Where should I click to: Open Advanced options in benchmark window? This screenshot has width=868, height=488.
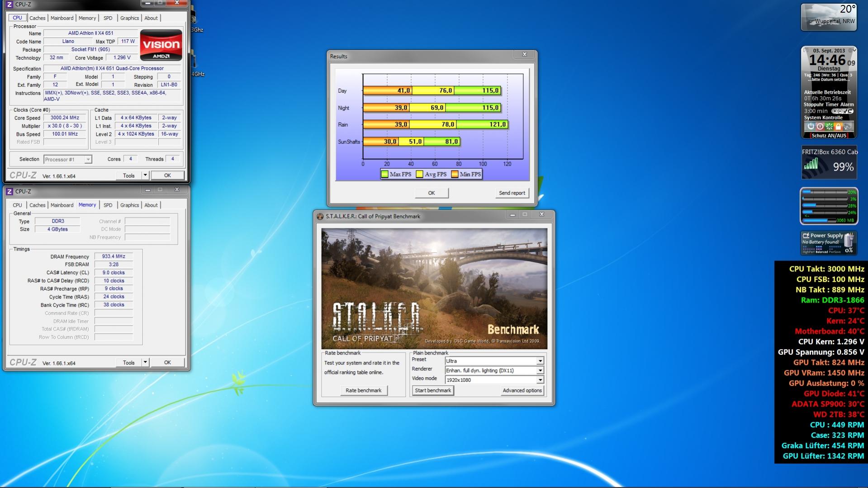522,390
